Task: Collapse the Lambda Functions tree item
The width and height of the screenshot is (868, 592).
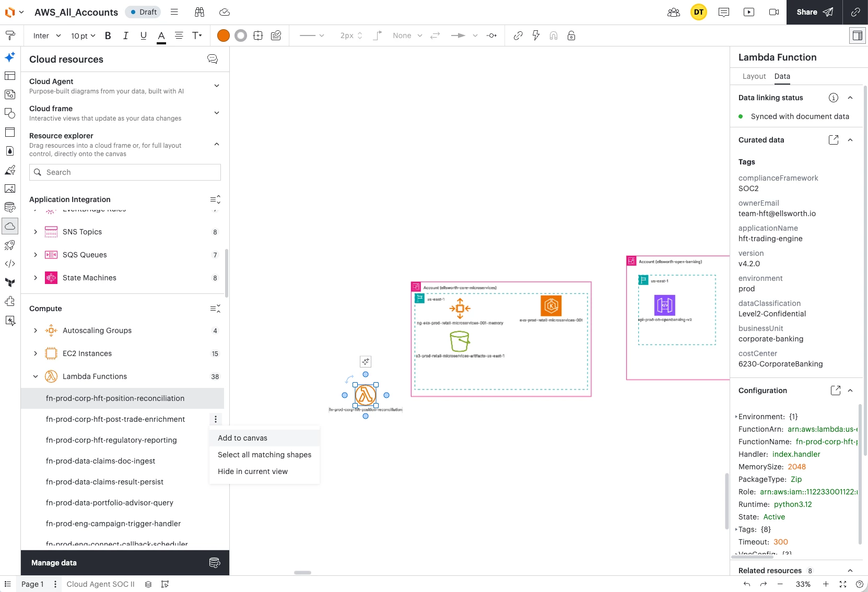Action: (x=36, y=376)
